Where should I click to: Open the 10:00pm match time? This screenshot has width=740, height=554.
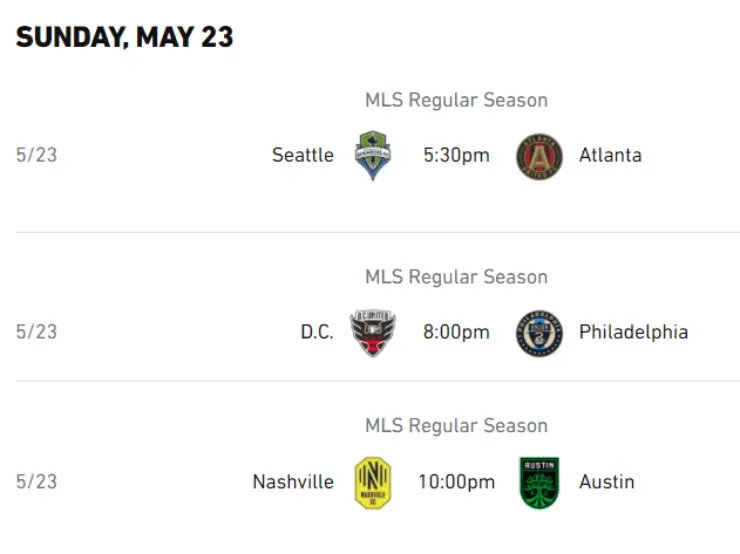456,482
